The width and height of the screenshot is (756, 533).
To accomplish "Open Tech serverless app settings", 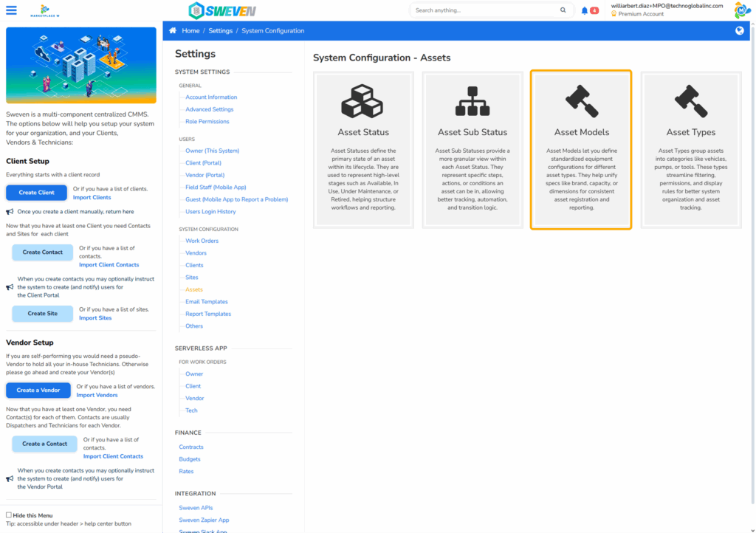I will click(x=191, y=410).
